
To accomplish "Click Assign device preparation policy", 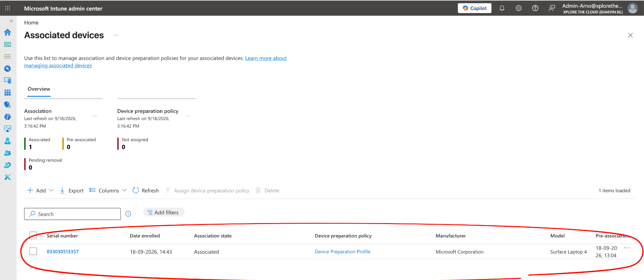I will point(207,191).
